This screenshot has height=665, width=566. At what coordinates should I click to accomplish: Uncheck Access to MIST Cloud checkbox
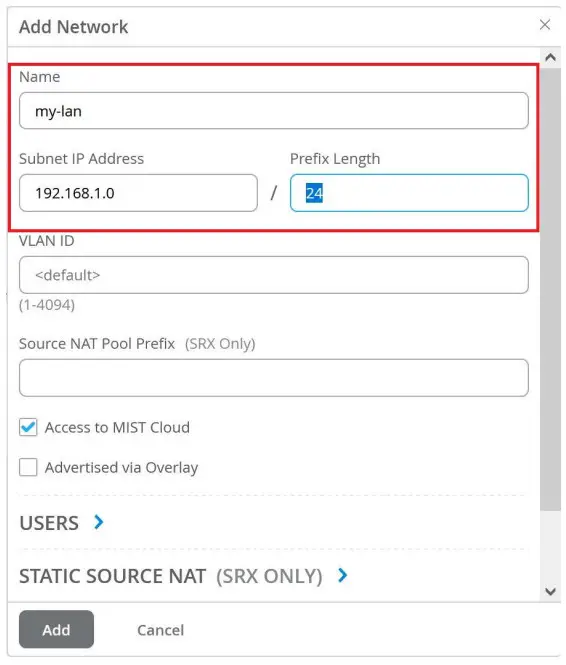(28, 427)
